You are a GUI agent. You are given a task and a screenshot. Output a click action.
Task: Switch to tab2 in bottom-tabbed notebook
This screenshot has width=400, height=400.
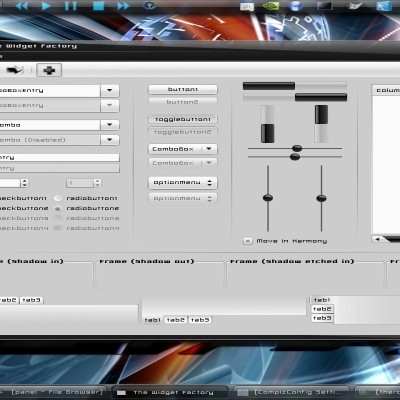176,320
